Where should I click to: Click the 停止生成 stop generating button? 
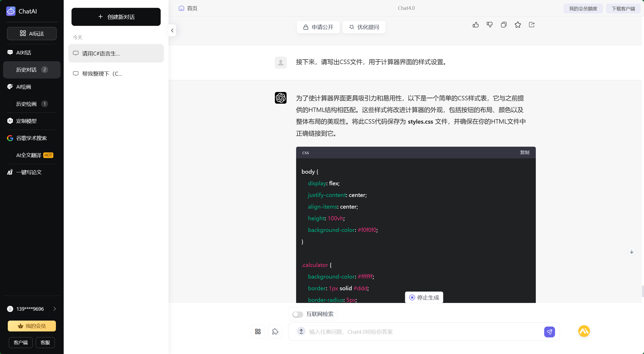(424, 297)
